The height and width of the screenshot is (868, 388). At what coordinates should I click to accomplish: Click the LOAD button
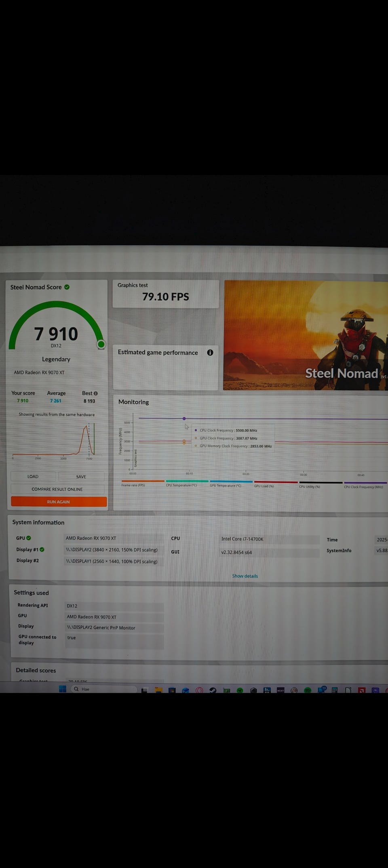pyautogui.click(x=33, y=476)
